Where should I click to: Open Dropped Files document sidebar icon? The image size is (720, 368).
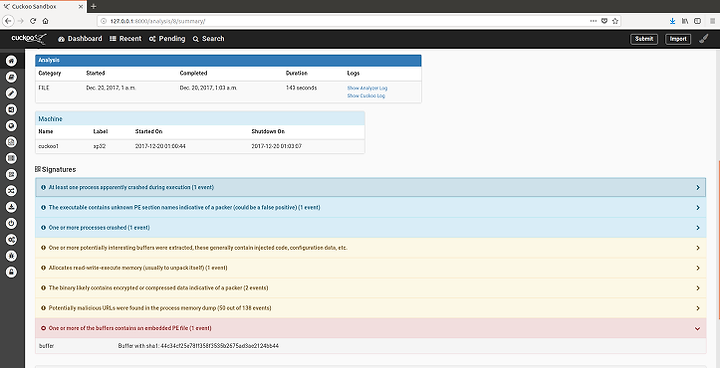pos(11,142)
